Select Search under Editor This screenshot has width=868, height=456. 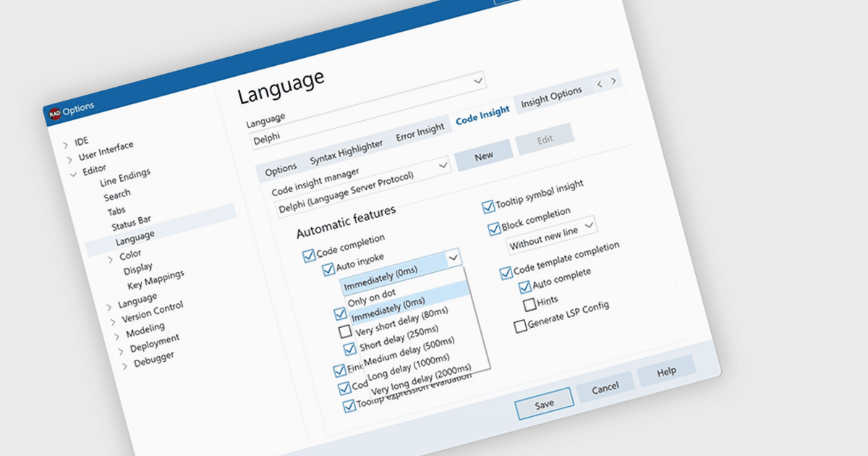[x=117, y=195]
